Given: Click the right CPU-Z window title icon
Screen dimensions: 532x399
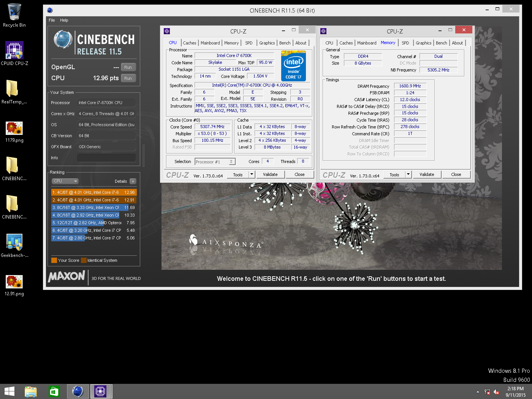Looking at the screenshot, I should tap(323, 31).
